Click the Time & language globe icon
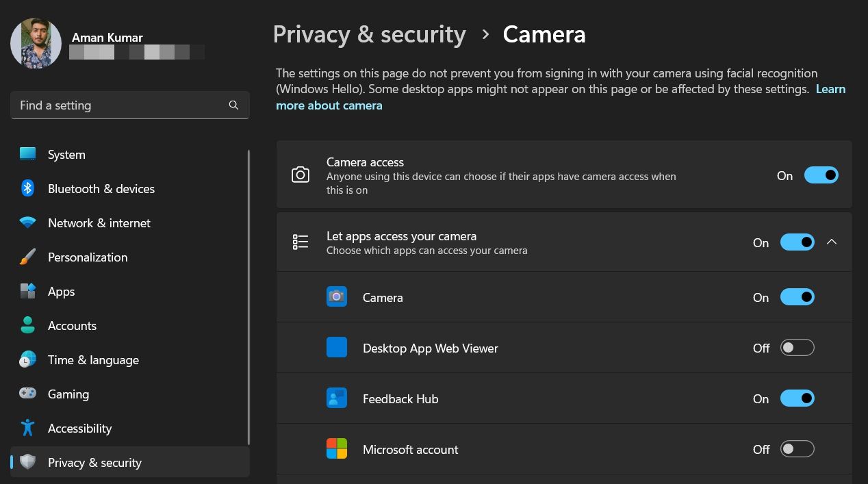Viewport: 868px width, 484px height. [27, 359]
